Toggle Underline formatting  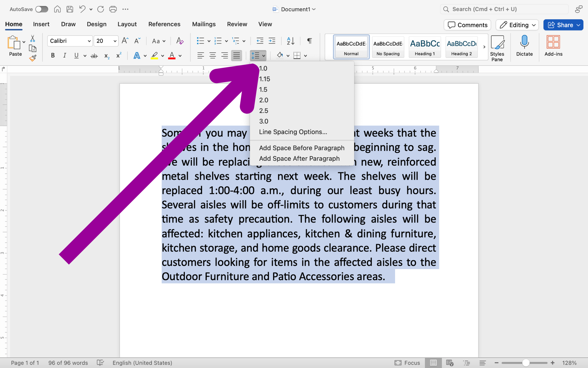pos(76,55)
